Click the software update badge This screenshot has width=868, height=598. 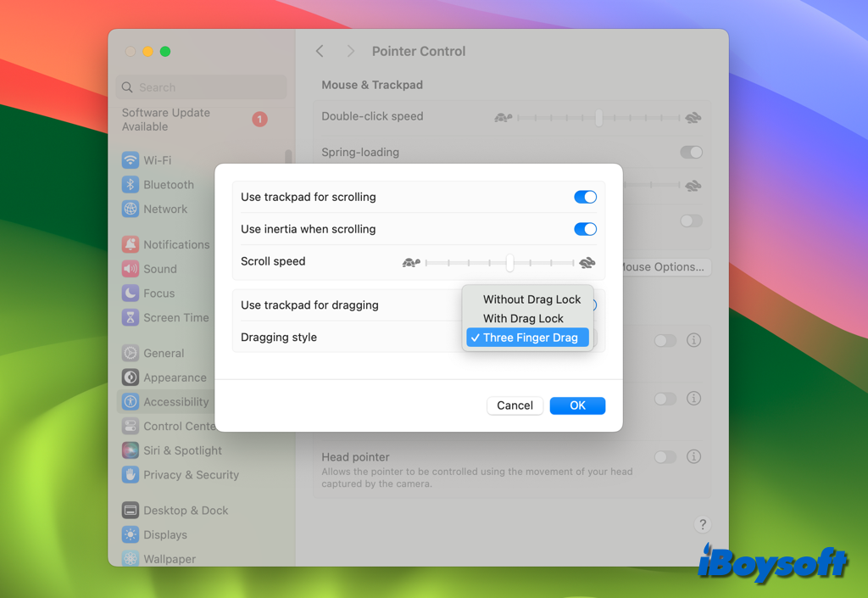[x=259, y=119]
